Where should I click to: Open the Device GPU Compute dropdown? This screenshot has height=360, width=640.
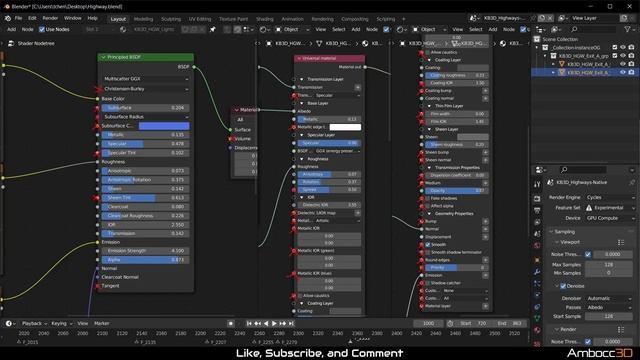(610, 218)
